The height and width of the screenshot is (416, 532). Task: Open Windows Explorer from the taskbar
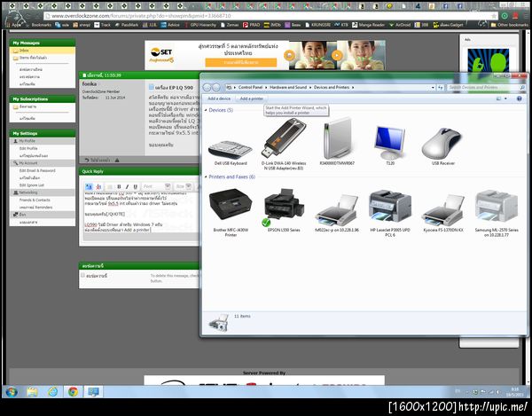pos(32,392)
